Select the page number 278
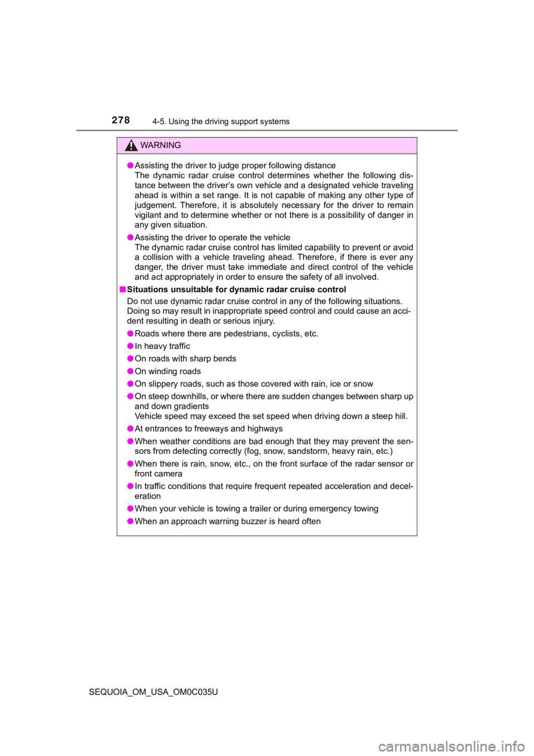Image resolution: width=534 pixels, height=756 pixels. [121, 120]
